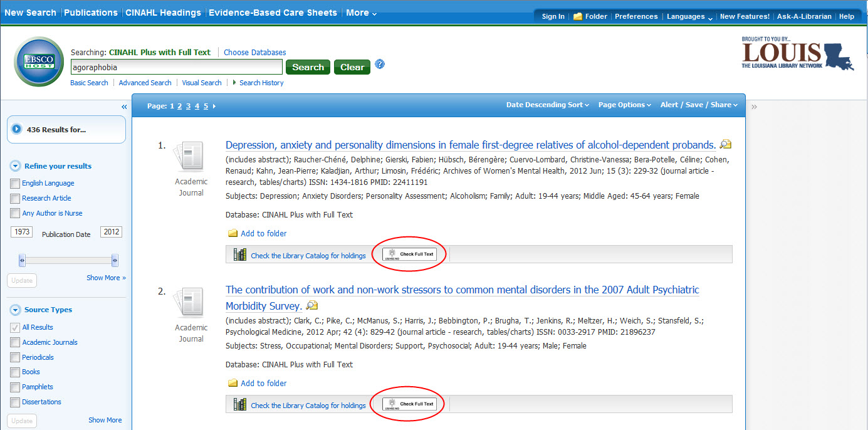Open the CINAHL Headings menu item
Viewport: 868px width, 430px height.
163,12
